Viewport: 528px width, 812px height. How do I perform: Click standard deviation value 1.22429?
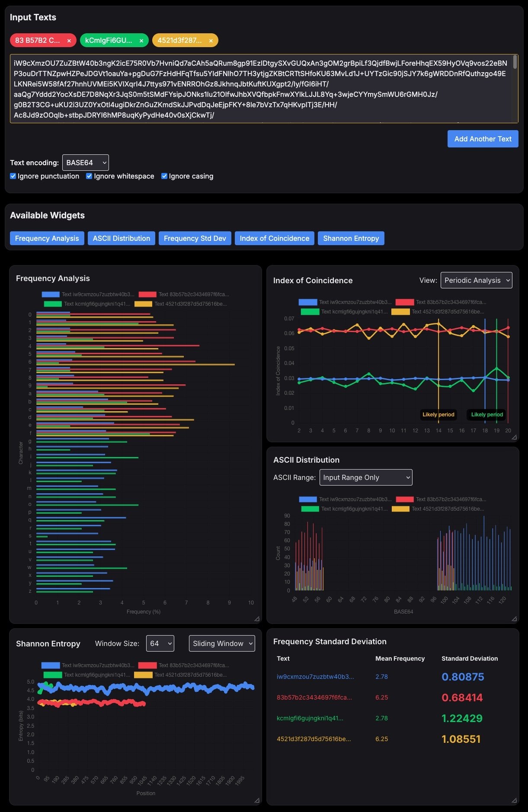[462, 719]
